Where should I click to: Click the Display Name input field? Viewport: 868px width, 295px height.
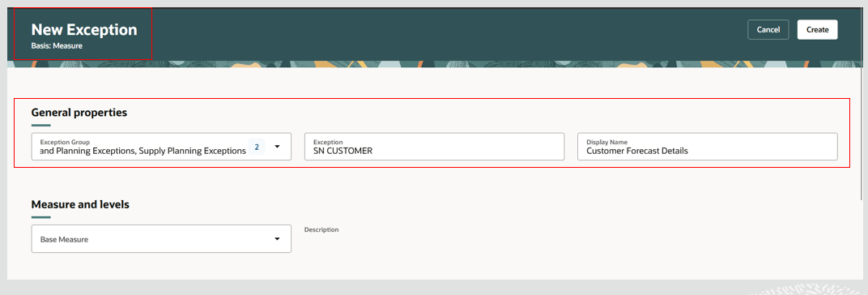point(708,147)
